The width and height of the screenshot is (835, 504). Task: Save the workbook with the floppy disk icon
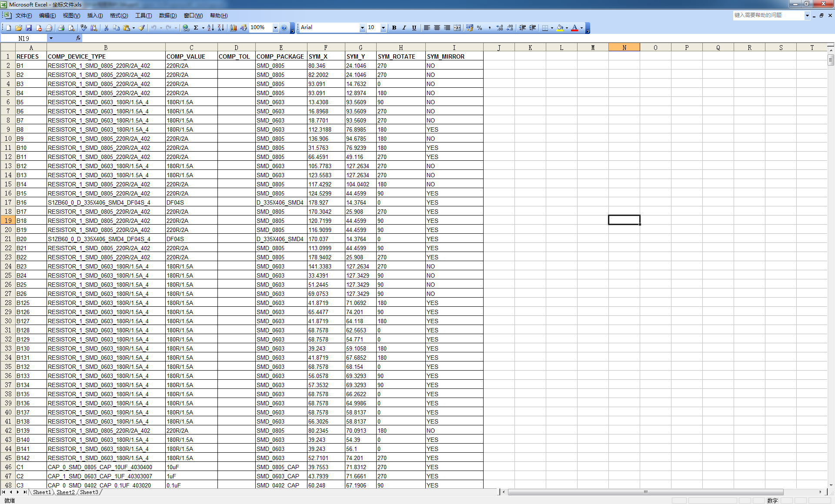click(29, 28)
